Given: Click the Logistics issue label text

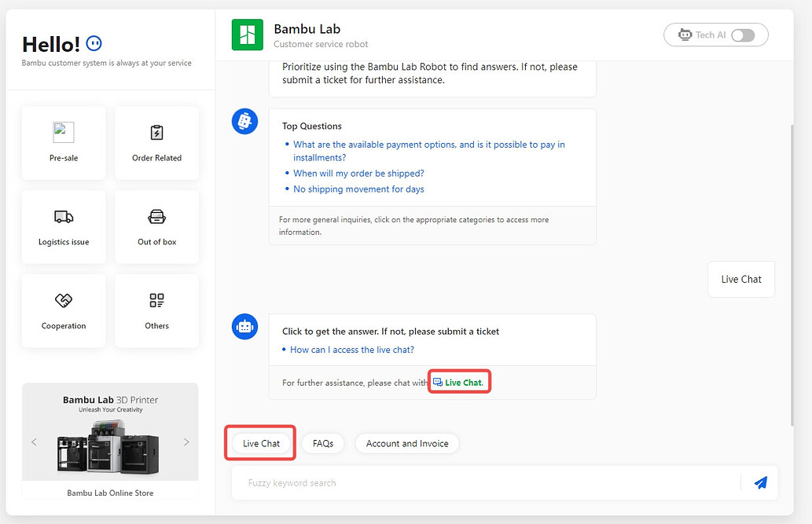Looking at the screenshot, I should (x=64, y=242).
